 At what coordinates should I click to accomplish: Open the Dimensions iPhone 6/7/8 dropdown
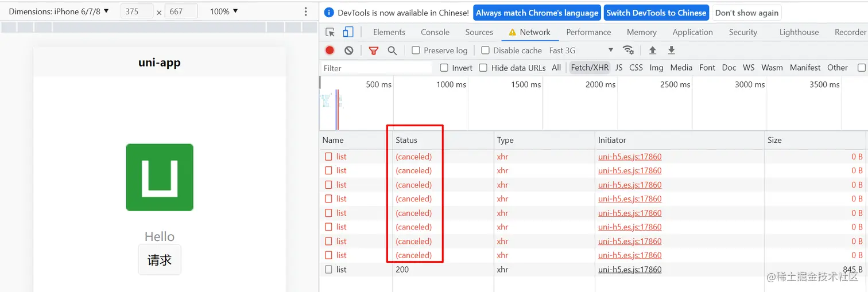(59, 11)
